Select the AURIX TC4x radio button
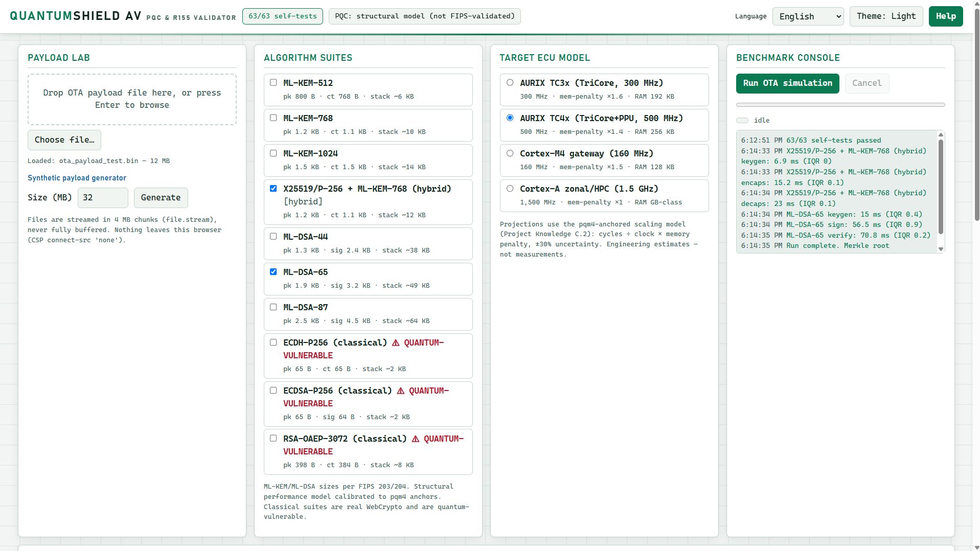 tap(510, 118)
